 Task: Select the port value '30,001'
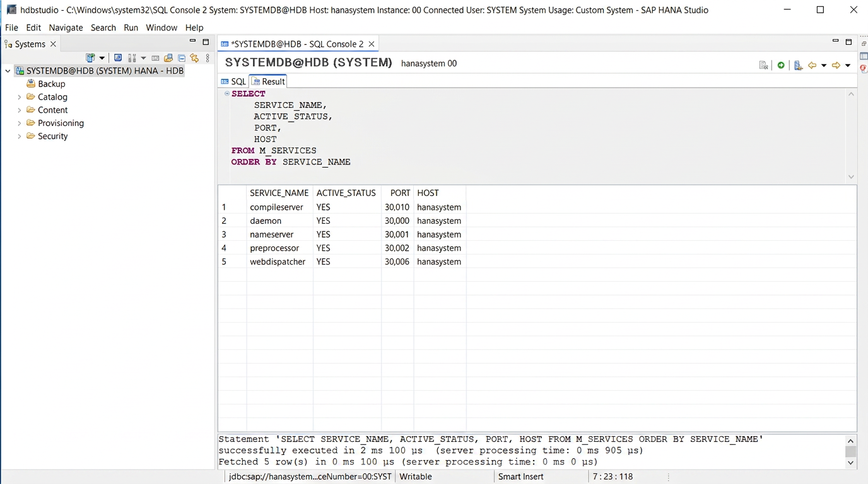[397, 234]
